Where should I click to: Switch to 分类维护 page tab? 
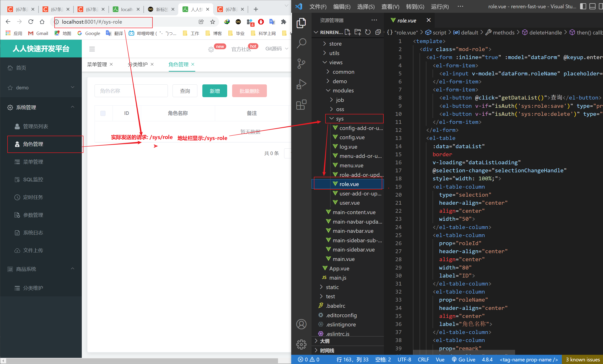click(x=138, y=64)
